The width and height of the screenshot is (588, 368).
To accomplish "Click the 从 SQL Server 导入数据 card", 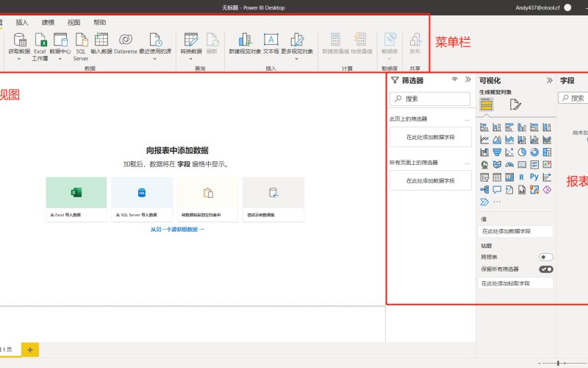I will (142, 199).
